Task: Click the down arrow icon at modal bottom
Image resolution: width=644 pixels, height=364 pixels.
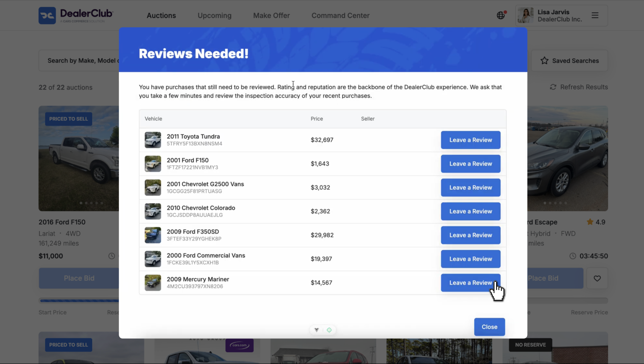Action: click(x=316, y=330)
